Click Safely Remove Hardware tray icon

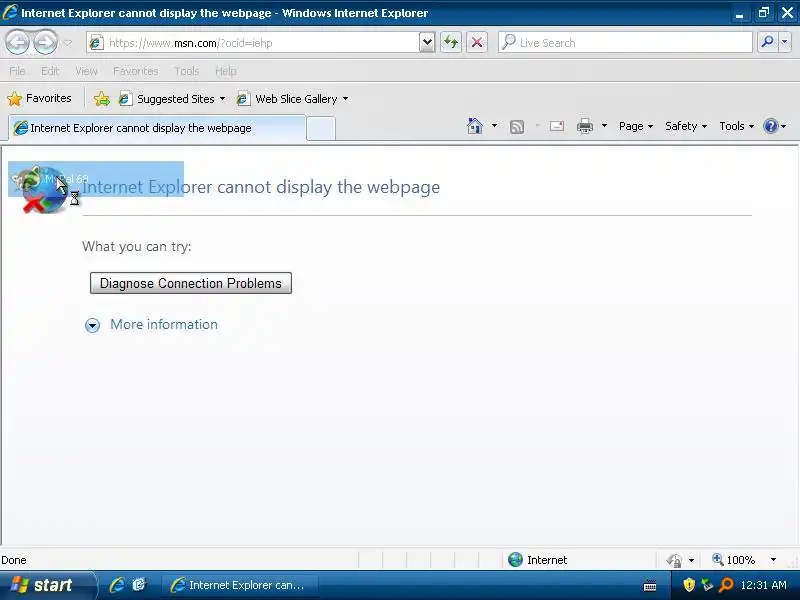tap(707, 585)
